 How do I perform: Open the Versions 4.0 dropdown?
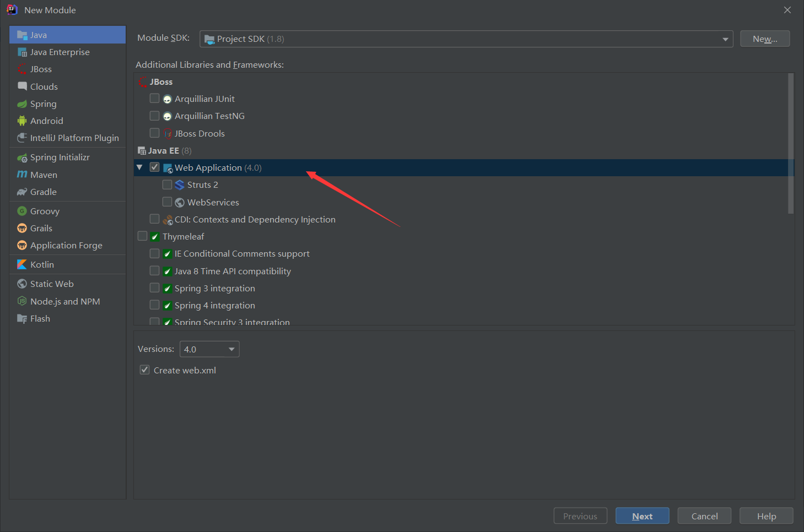point(209,349)
